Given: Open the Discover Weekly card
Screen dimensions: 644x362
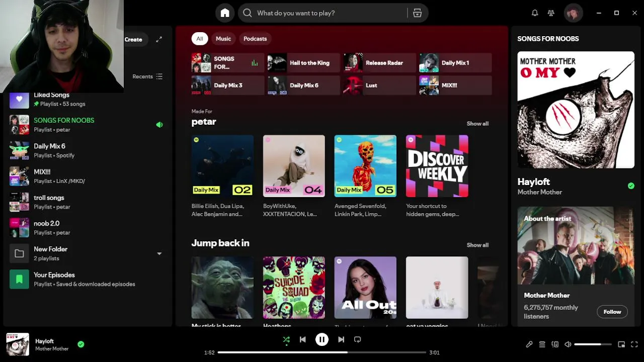Looking at the screenshot, I should [437, 176].
